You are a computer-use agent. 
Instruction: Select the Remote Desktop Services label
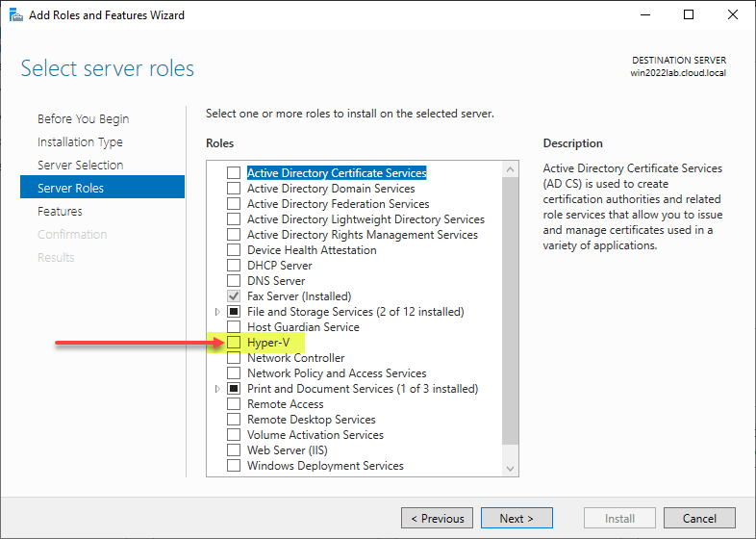click(312, 420)
